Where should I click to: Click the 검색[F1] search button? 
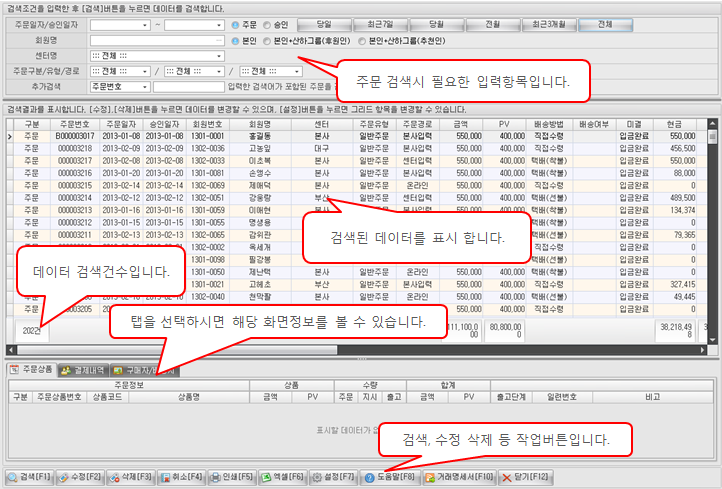point(29,477)
